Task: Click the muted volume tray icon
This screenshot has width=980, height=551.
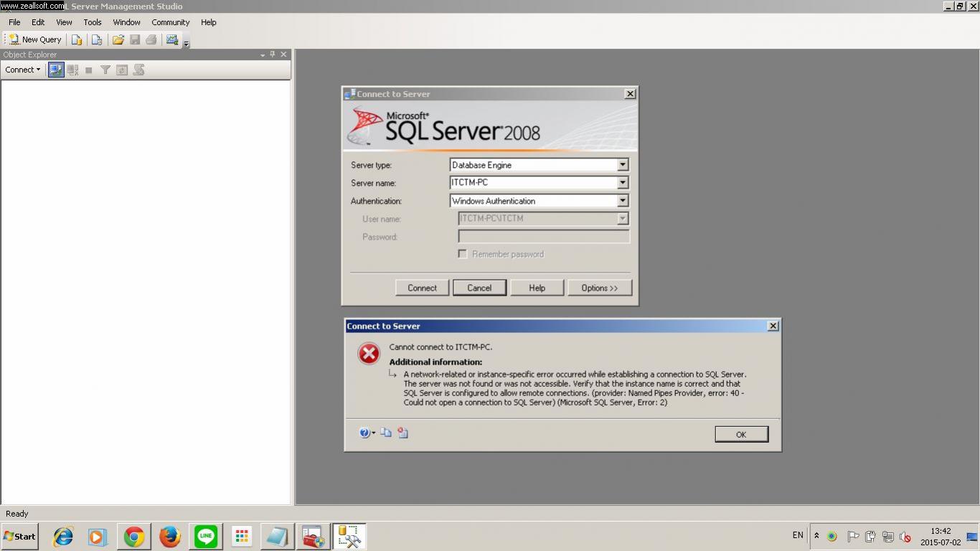Action: [905, 537]
